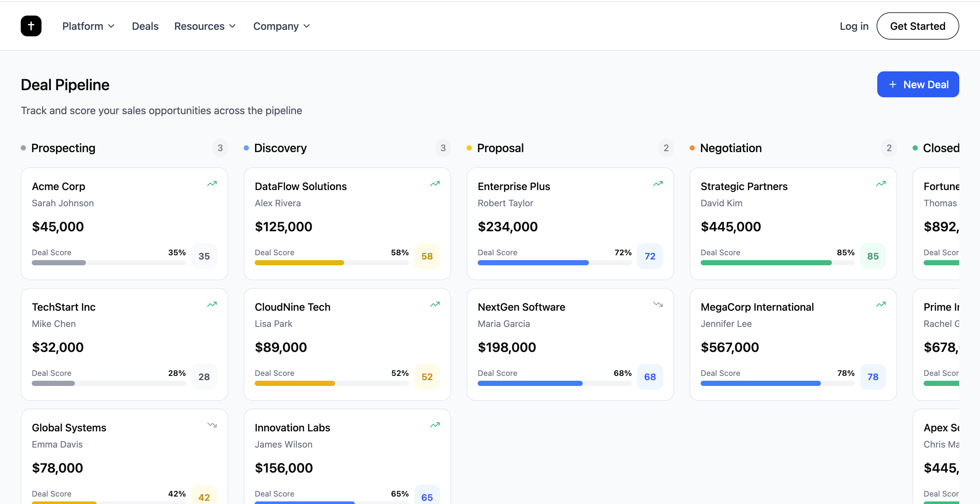Click the plus icon inside the New Deal button

click(x=892, y=84)
